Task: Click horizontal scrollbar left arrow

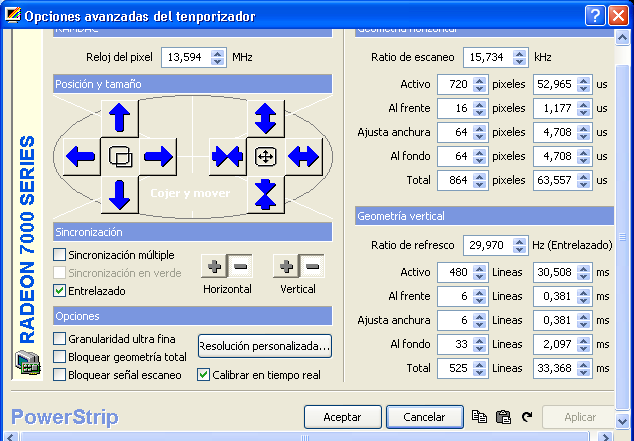Action: point(11,437)
